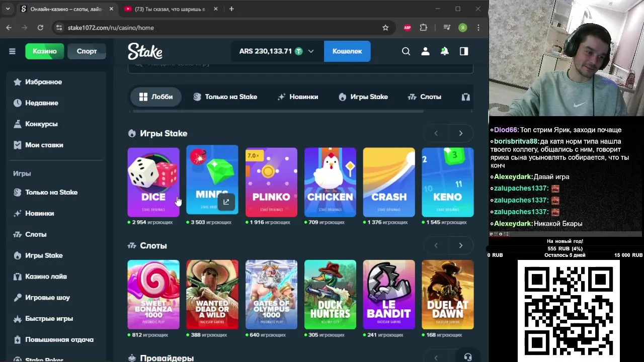644x362 pixels.
Task: Click the Казино button
Action: pos(45,51)
